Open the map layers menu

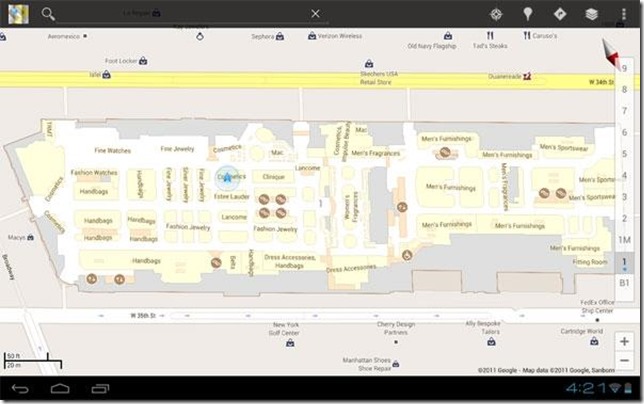tap(591, 14)
